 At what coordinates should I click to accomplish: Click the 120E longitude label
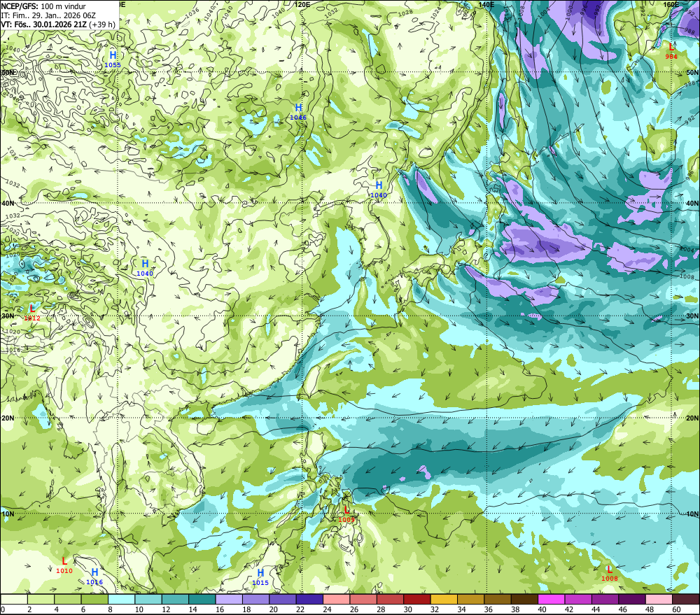(x=302, y=4)
